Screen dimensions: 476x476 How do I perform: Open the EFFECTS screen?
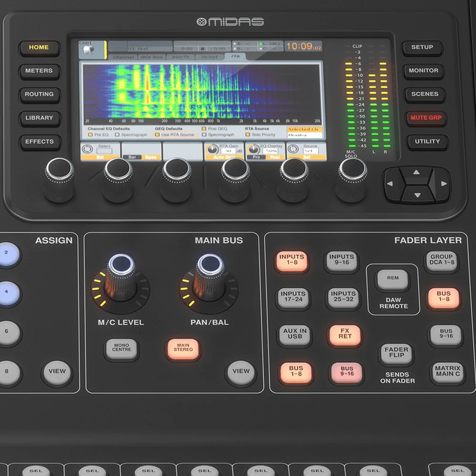40,142
